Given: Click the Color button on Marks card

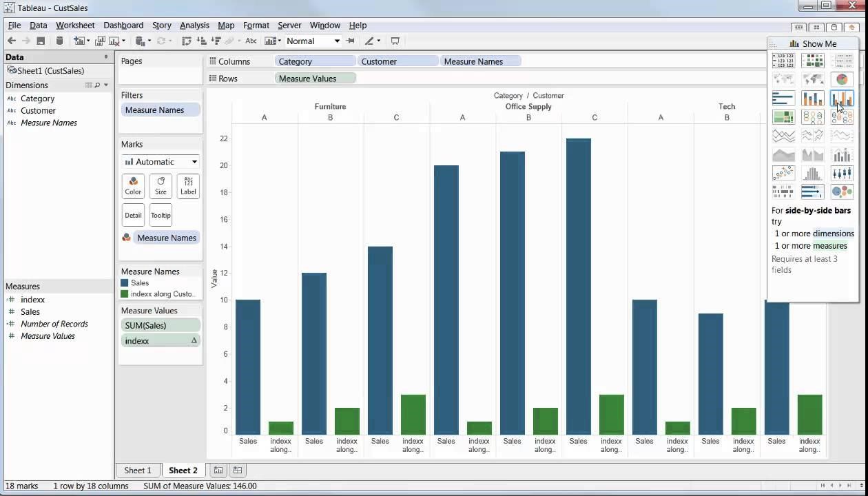Looking at the screenshot, I should (133, 186).
